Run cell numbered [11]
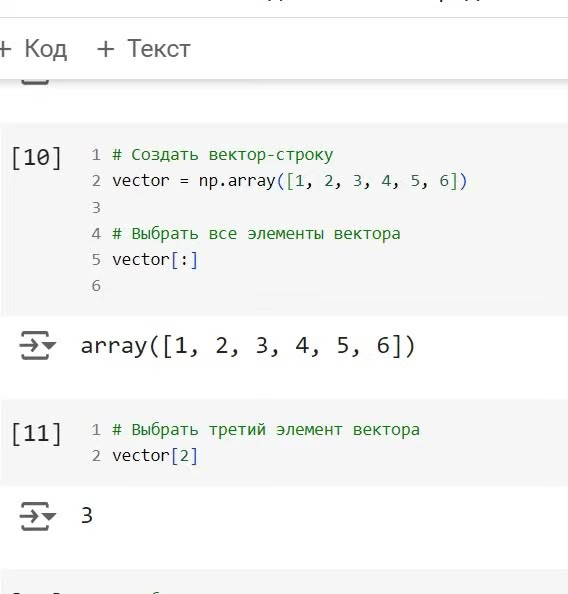 tap(36, 434)
